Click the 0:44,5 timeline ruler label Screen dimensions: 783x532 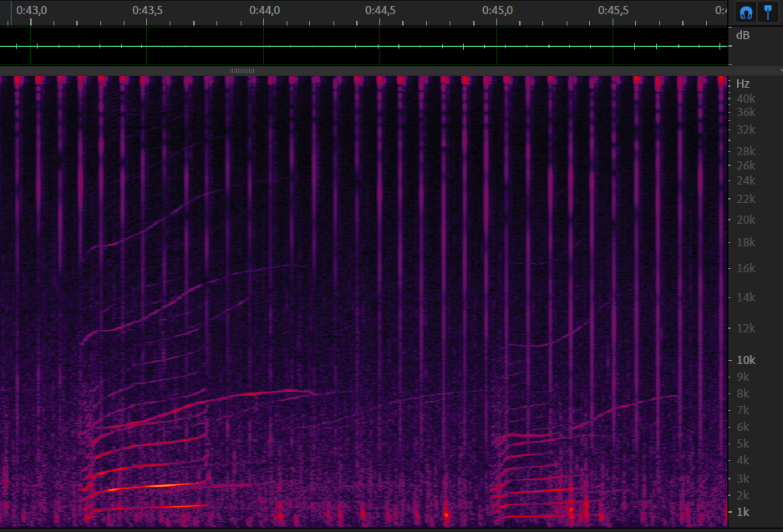tap(380, 10)
